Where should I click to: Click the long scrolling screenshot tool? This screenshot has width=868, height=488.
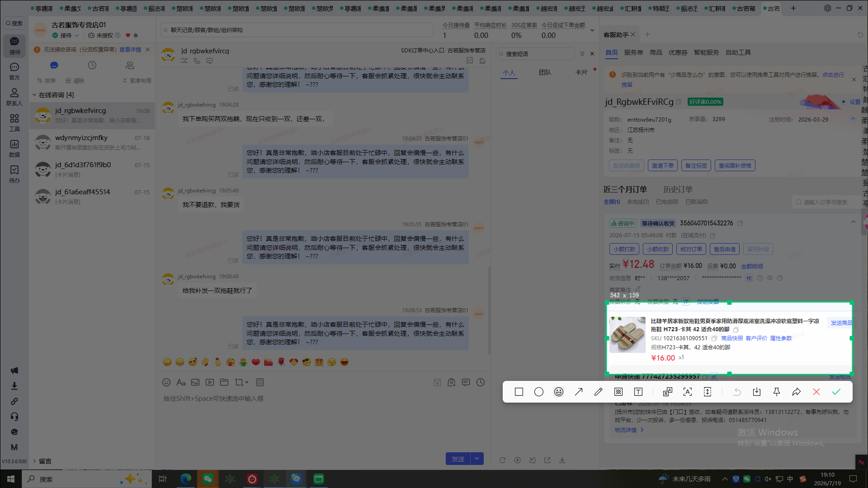[x=708, y=392]
